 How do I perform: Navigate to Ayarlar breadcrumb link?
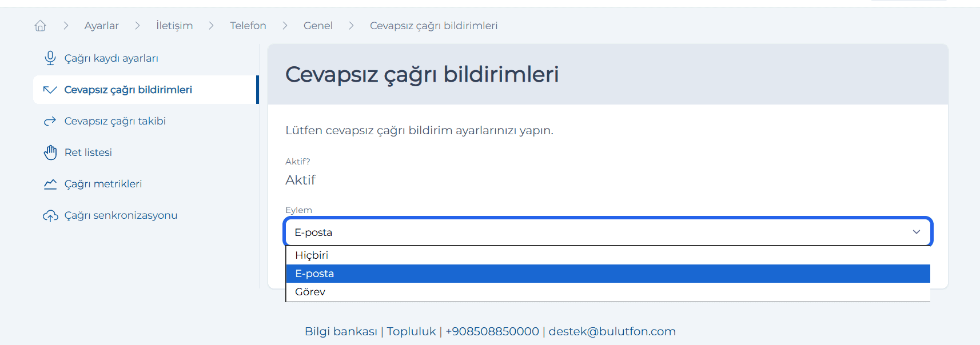click(x=101, y=26)
